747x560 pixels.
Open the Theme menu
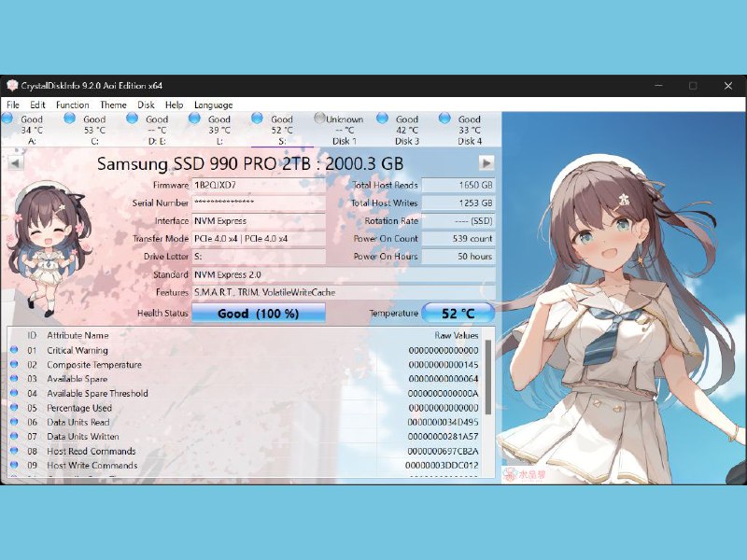[113, 105]
